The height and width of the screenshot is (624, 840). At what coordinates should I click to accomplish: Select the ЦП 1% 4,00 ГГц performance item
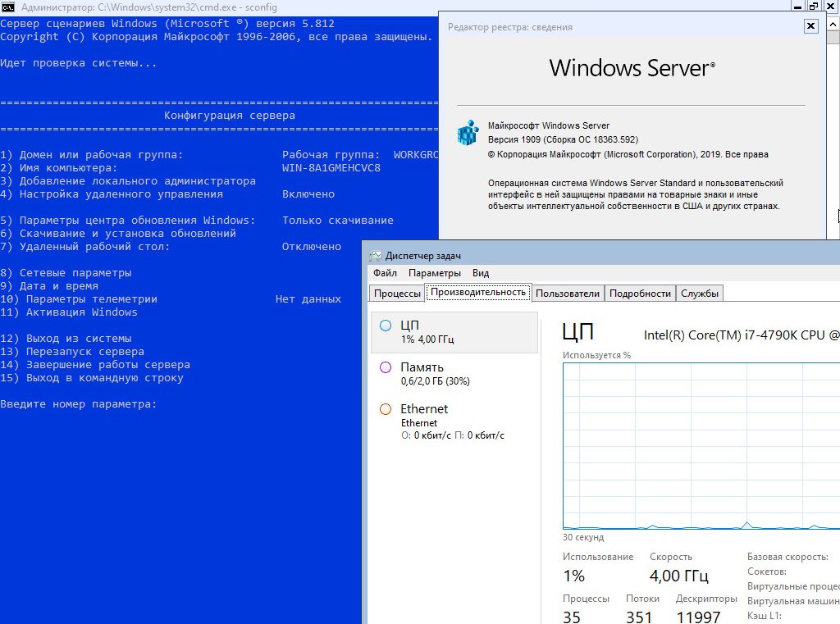pyautogui.click(x=454, y=332)
